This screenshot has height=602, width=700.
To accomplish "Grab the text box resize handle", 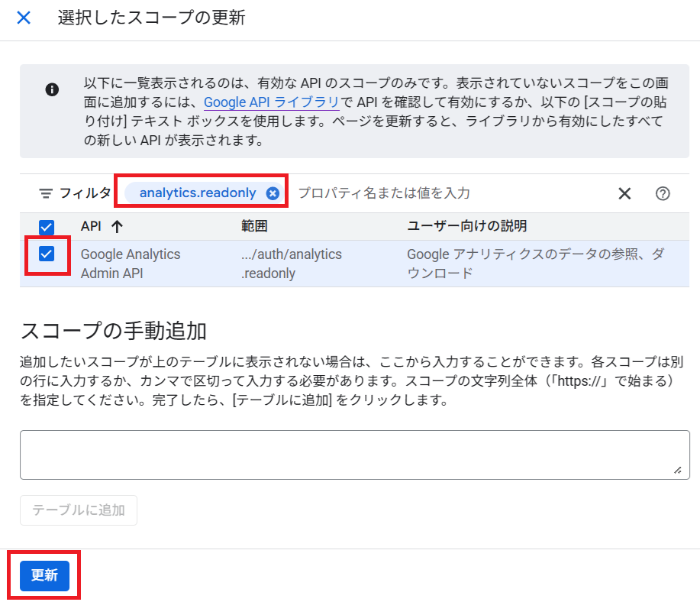I will [676, 471].
